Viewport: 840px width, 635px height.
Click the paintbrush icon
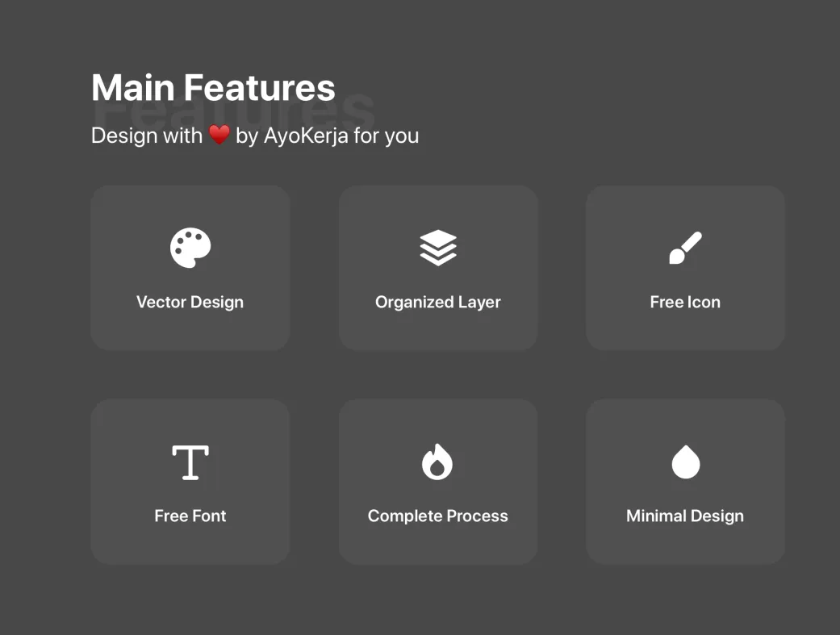click(x=685, y=248)
